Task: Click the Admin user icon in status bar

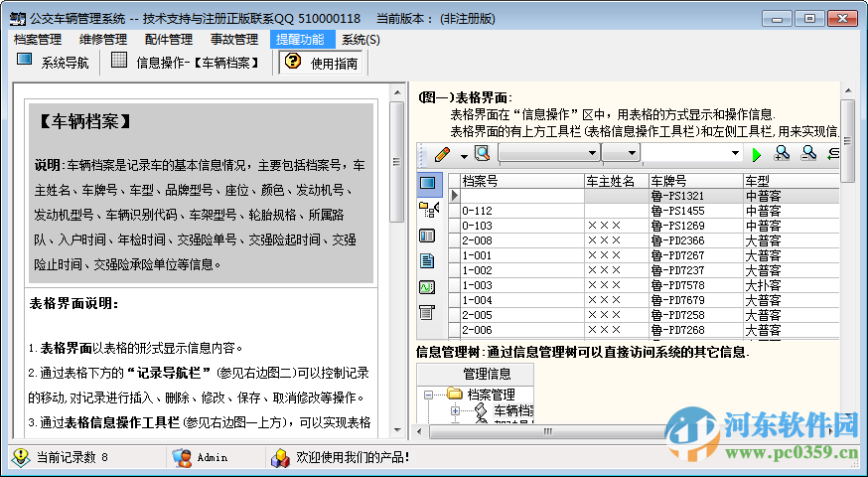Action: 182,457
